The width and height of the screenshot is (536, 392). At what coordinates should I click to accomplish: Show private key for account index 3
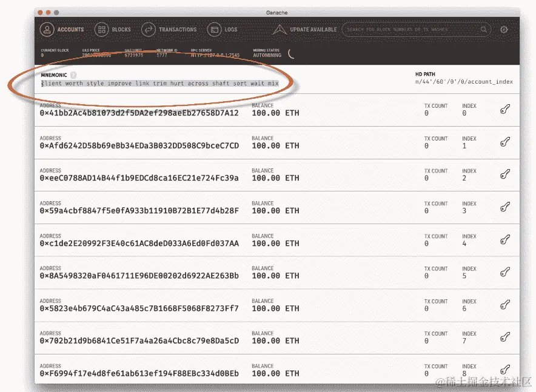click(x=505, y=207)
